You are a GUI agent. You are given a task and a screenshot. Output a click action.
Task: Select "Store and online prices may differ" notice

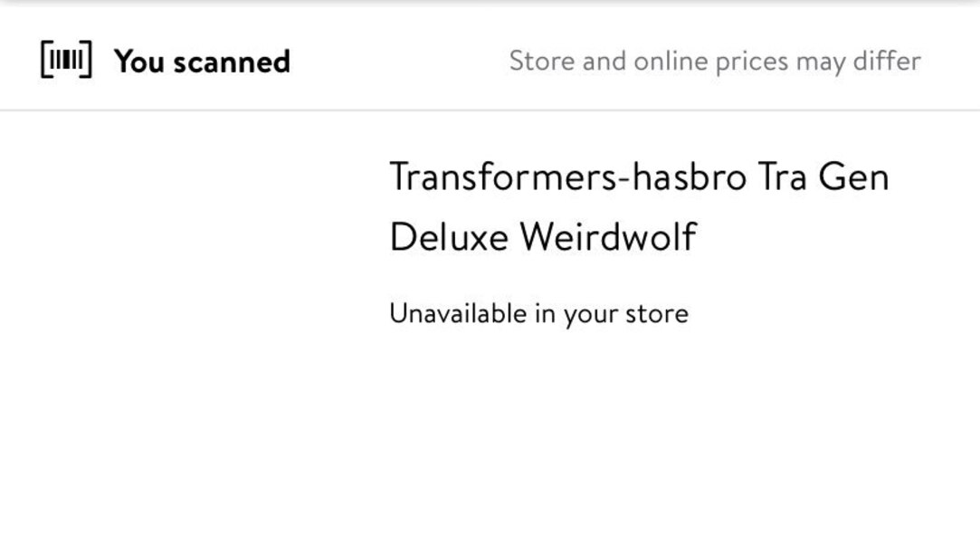click(x=714, y=62)
